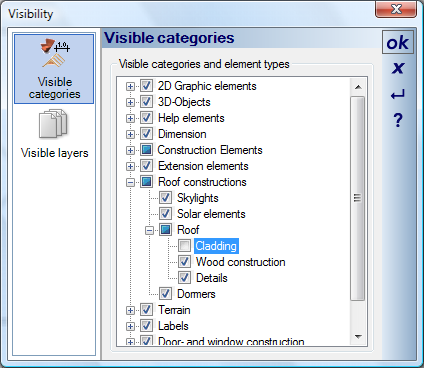This screenshot has width=424, height=368.
Task: Select the 3D-Objects label
Action: tap(184, 102)
